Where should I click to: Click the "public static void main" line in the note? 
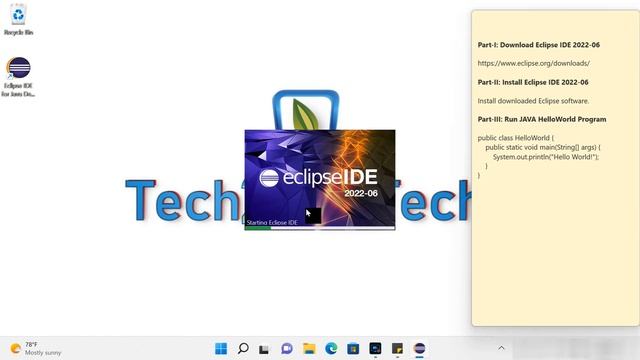542,147
